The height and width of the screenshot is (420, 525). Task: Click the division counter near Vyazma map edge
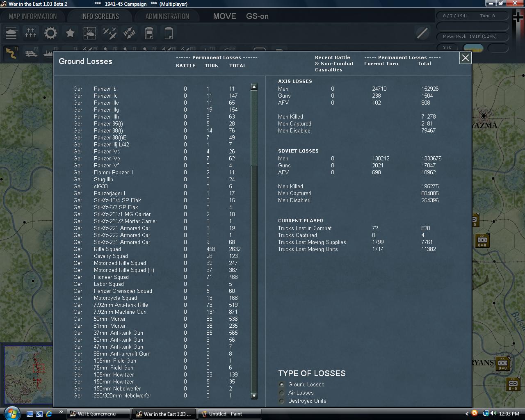click(482, 241)
